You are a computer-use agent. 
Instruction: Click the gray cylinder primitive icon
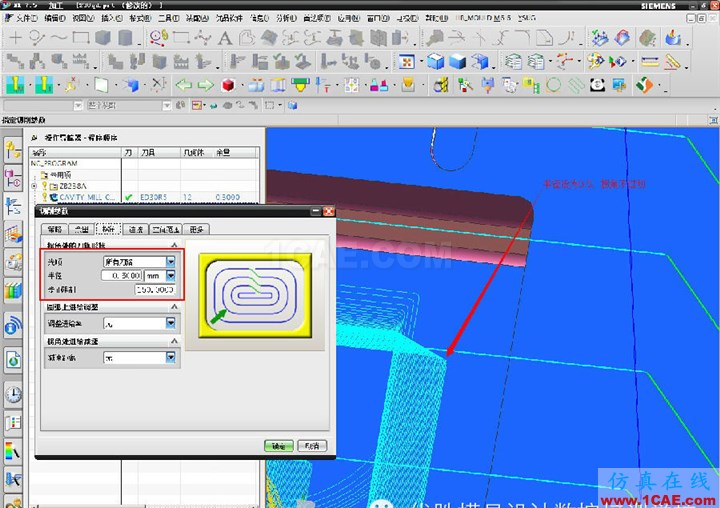[125, 38]
